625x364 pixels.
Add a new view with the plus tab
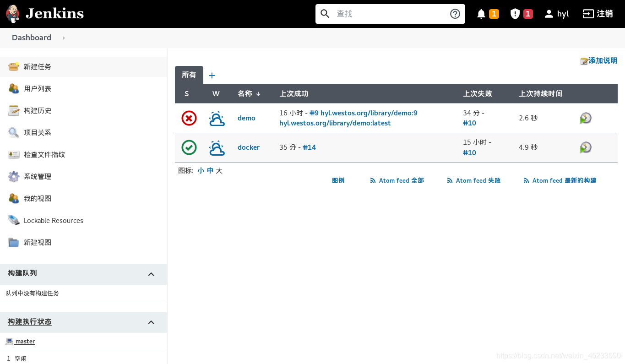(x=212, y=76)
